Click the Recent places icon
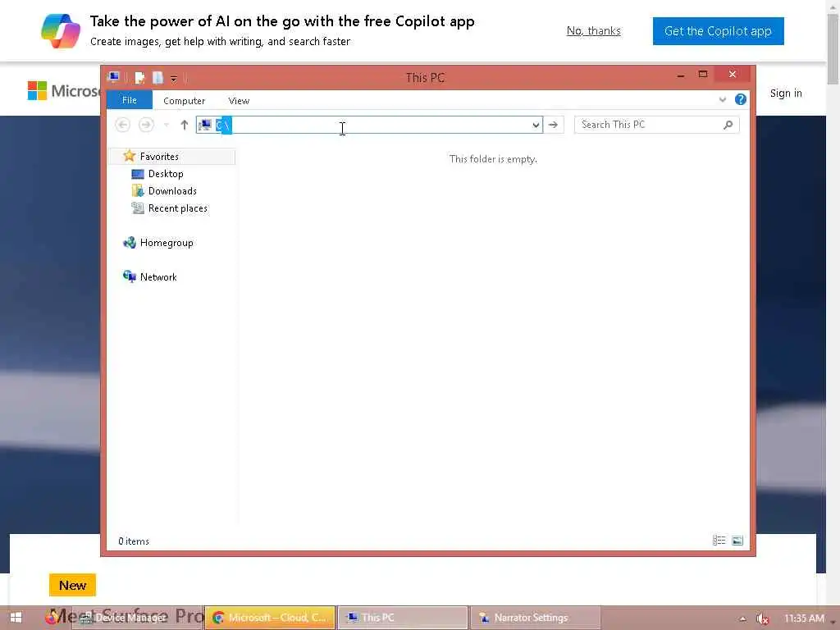Viewport: 840px width, 630px height. click(x=138, y=208)
